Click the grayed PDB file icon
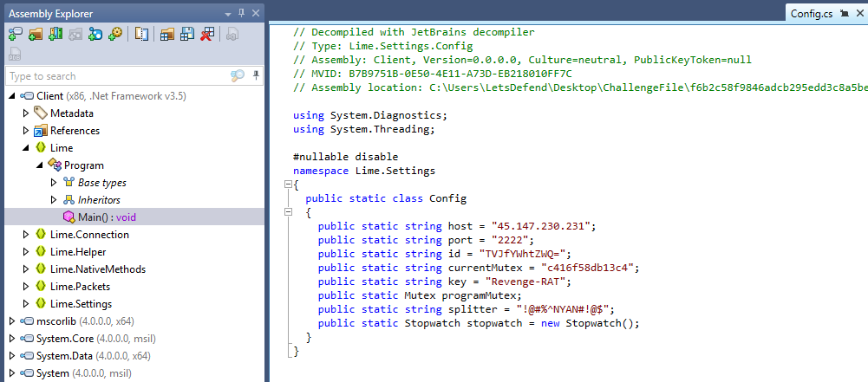 16,55
